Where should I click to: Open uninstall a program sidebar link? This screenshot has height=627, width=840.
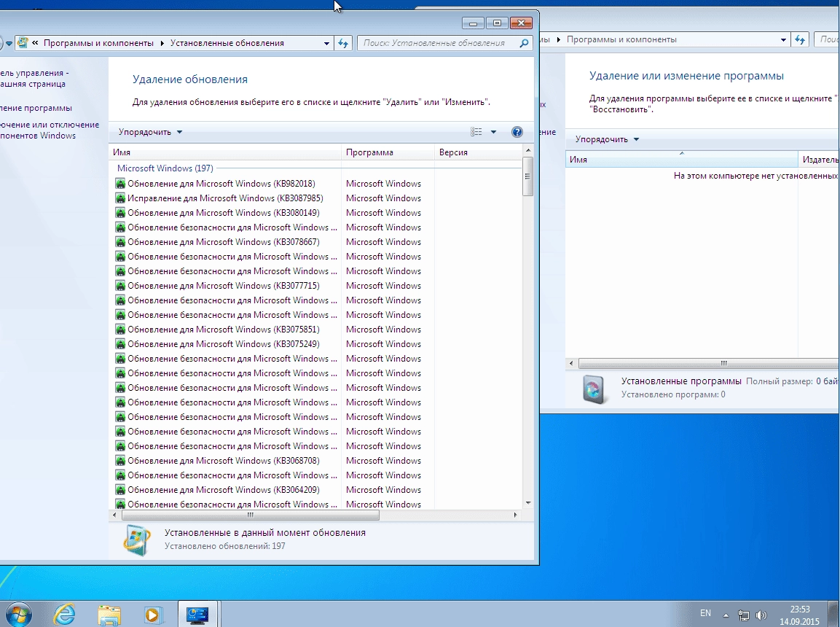[36, 108]
